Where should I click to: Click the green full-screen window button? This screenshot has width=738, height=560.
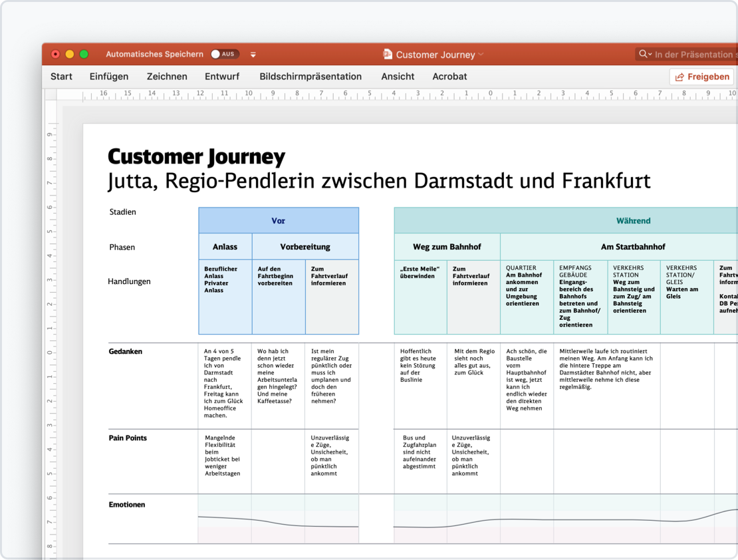click(x=84, y=55)
